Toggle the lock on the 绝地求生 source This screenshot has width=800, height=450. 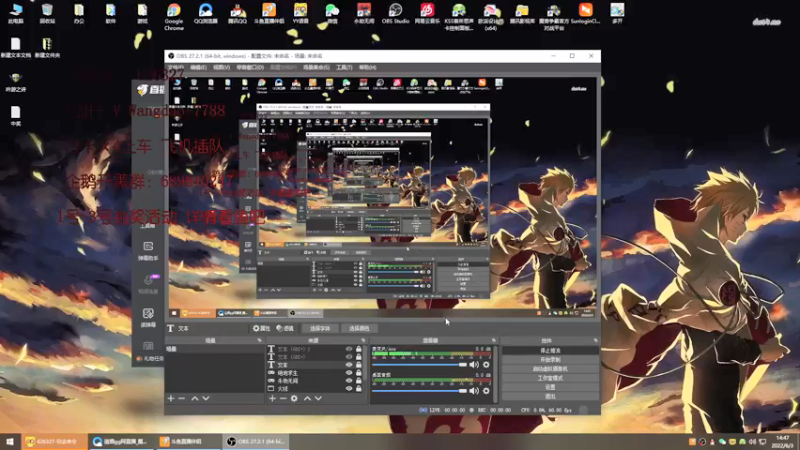359,373
